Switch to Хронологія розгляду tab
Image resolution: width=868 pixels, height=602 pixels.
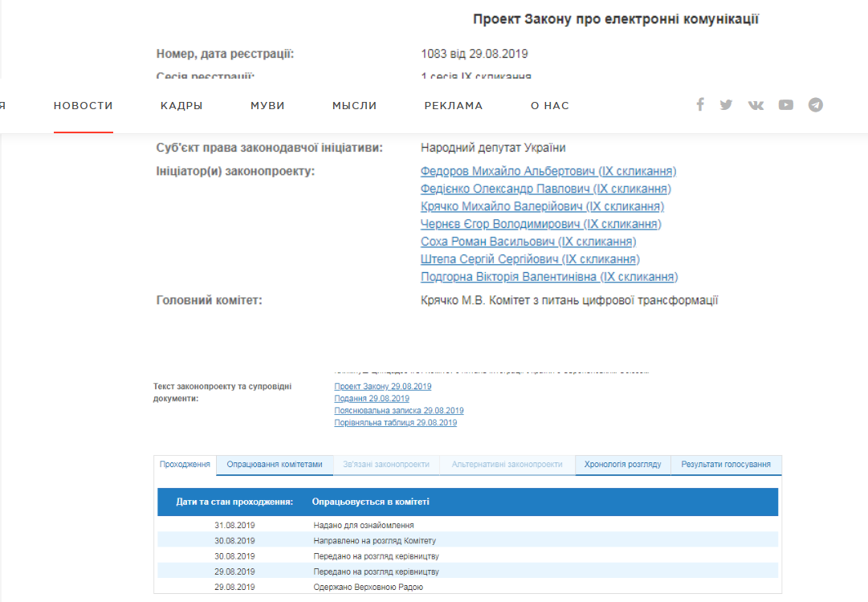[x=623, y=464]
